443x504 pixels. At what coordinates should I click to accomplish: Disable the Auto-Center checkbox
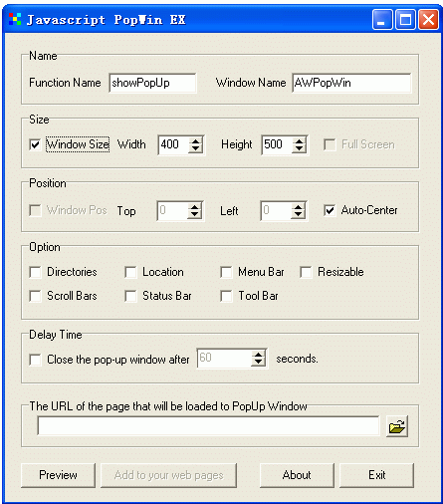click(x=330, y=210)
